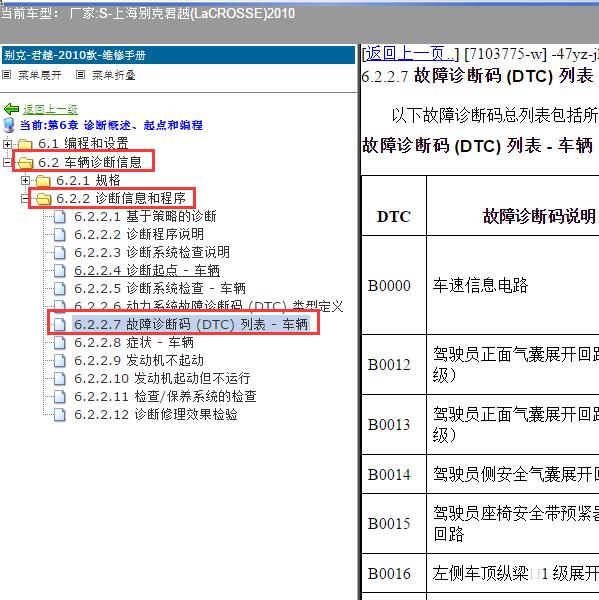Viewport: 599px width, 600px height.
Task: Open 6.2.2.4 诊断起点 - 车辆
Action: coord(147,271)
